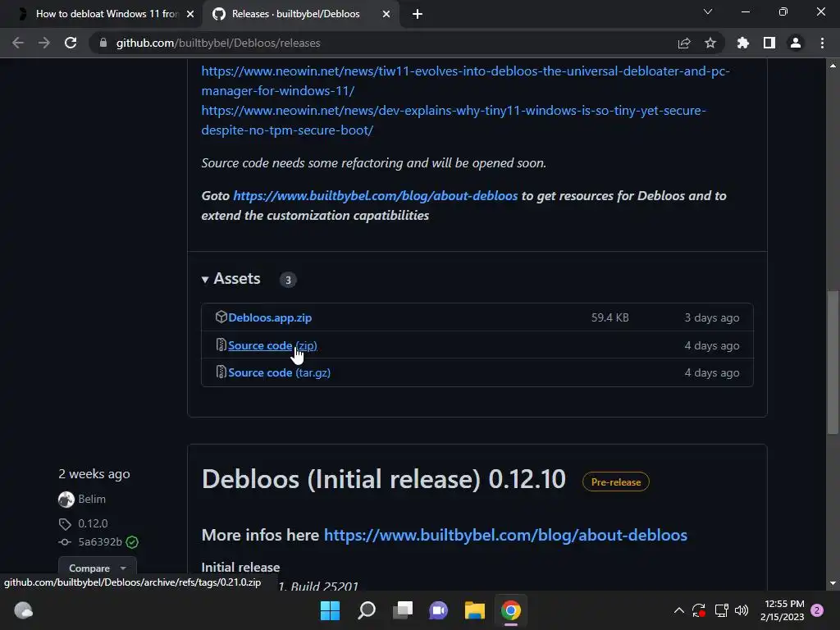Click the sync tray icon with red dot
The height and width of the screenshot is (630, 840).
click(699, 610)
